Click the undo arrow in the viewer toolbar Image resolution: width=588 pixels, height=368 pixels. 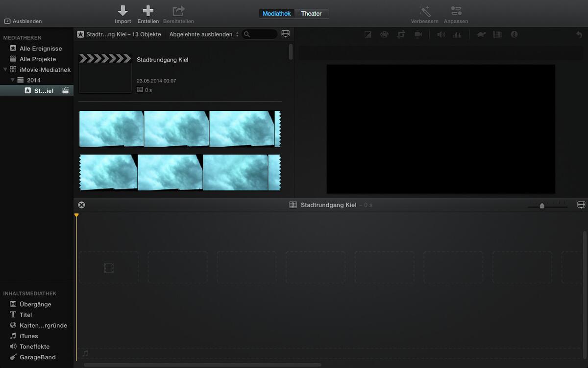point(579,34)
